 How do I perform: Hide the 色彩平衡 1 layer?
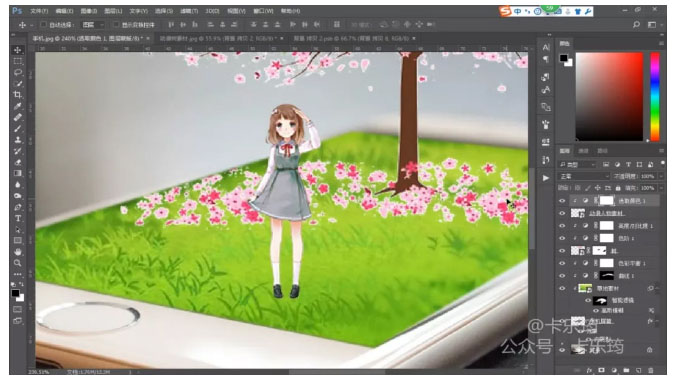click(x=562, y=263)
